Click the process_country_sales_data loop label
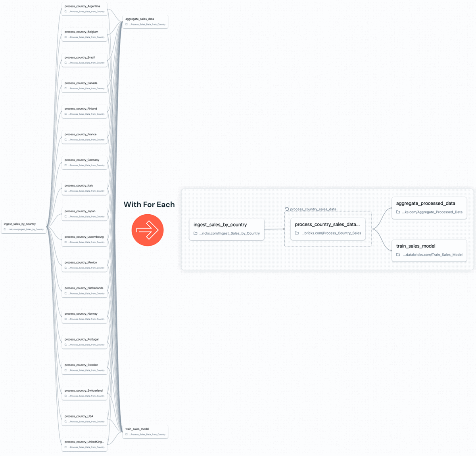Screen dimensions: 476x456 coord(313,209)
